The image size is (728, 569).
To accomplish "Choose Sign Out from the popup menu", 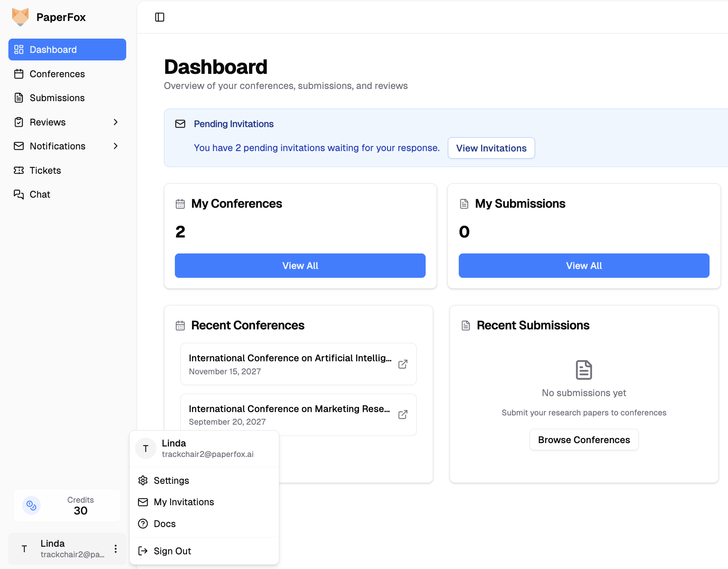I will click(x=172, y=551).
